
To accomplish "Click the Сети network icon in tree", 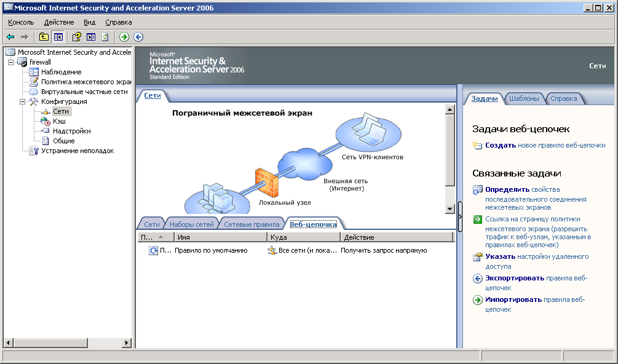I will [x=46, y=111].
